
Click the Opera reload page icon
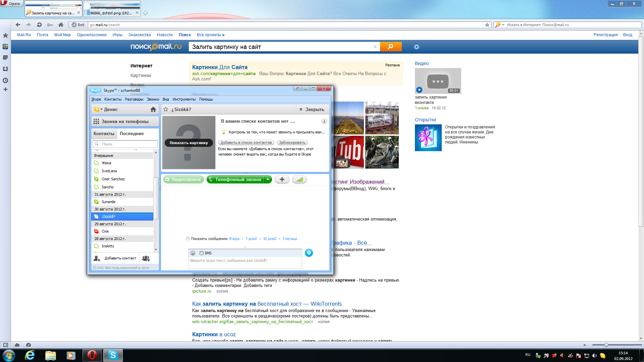click(39, 25)
